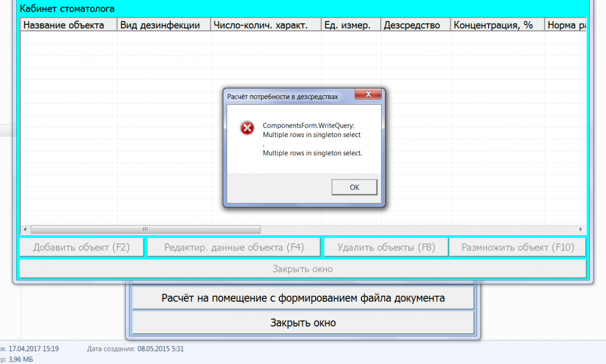The width and height of the screenshot is (606, 364).
Task: Click 'Редактир. данные объекта (F4)' button
Action: click(x=234, y=248)
